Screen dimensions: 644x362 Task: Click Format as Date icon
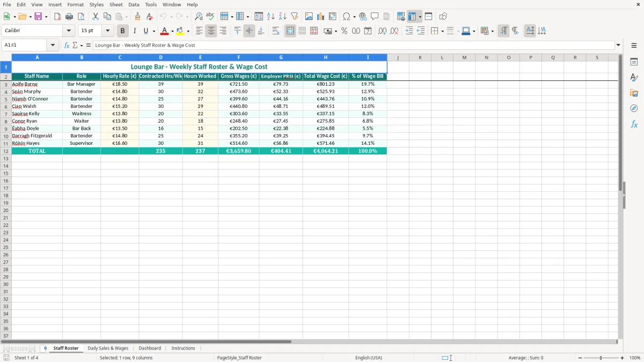[368, 31]
